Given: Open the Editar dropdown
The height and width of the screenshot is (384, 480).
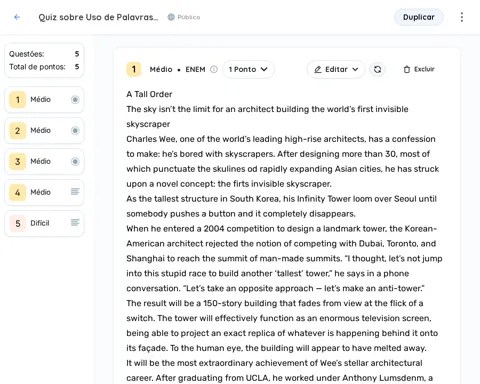Looking at the screenshot, I should [x=336, y=69].
